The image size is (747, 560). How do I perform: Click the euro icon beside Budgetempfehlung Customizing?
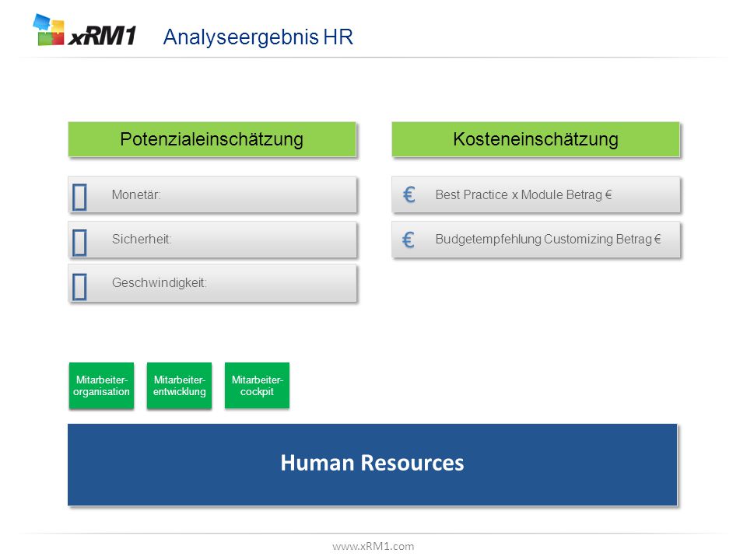coord(409,240)
